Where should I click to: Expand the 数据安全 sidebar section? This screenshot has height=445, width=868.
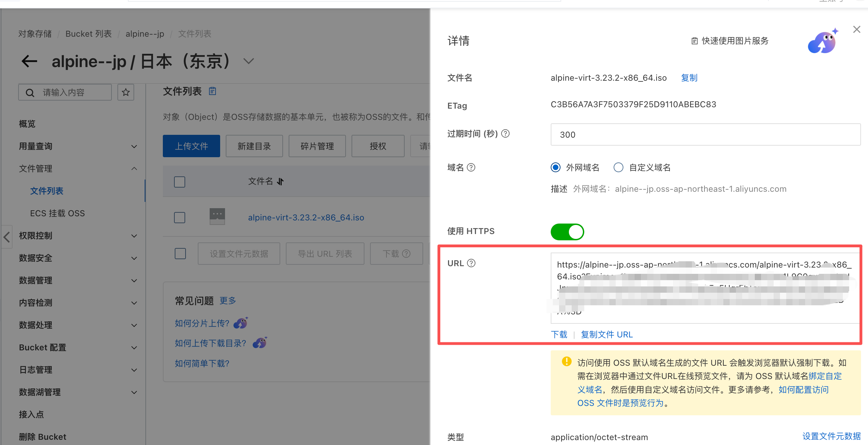coord(134,258)
